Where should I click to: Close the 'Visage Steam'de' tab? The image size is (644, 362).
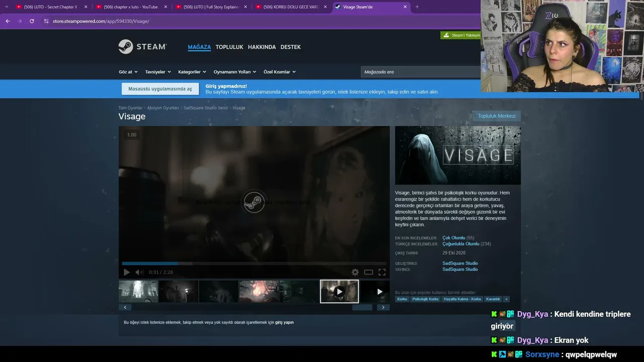click(405, 7)
